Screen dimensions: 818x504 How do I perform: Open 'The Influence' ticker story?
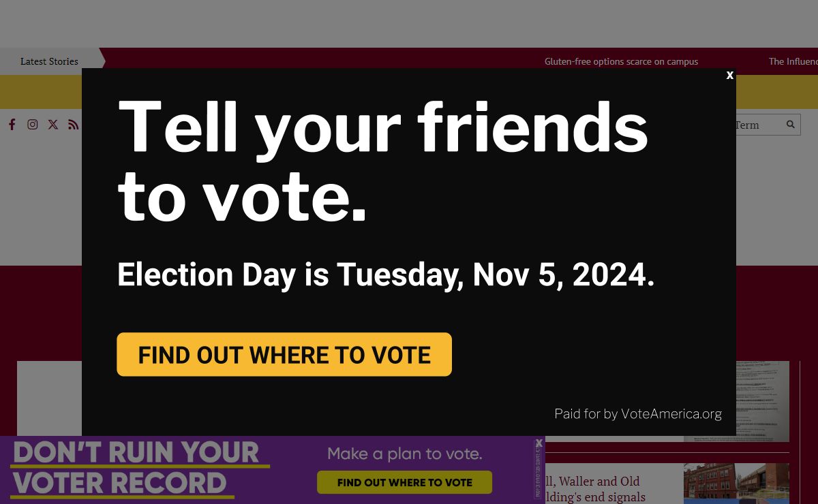click(793, 61)
